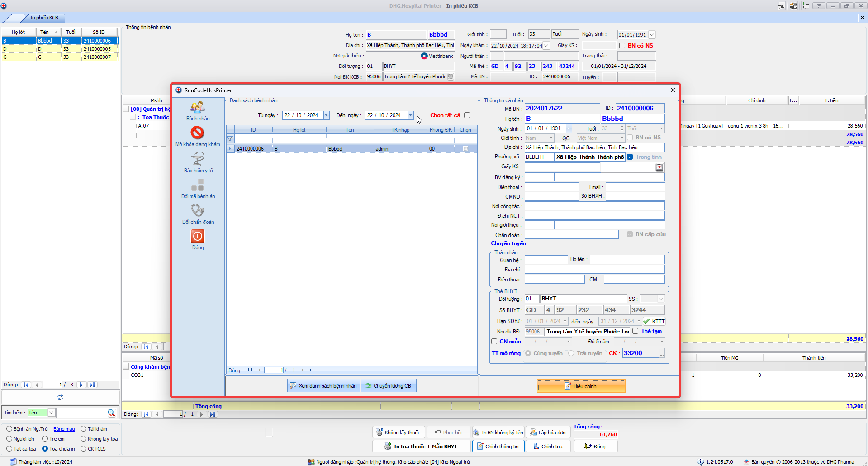Click the ellipsis button next to CK value 33200

click(662, 353)
